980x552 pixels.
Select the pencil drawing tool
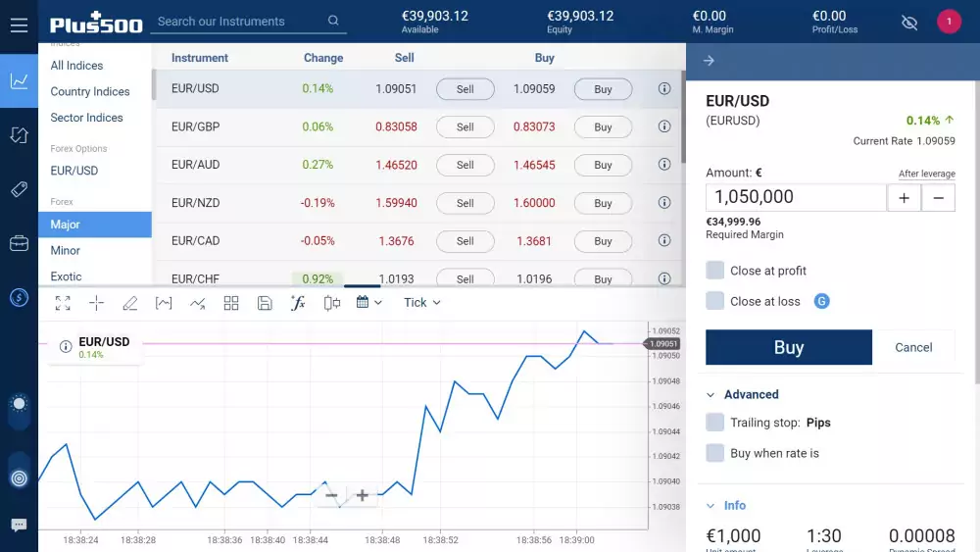130,303
